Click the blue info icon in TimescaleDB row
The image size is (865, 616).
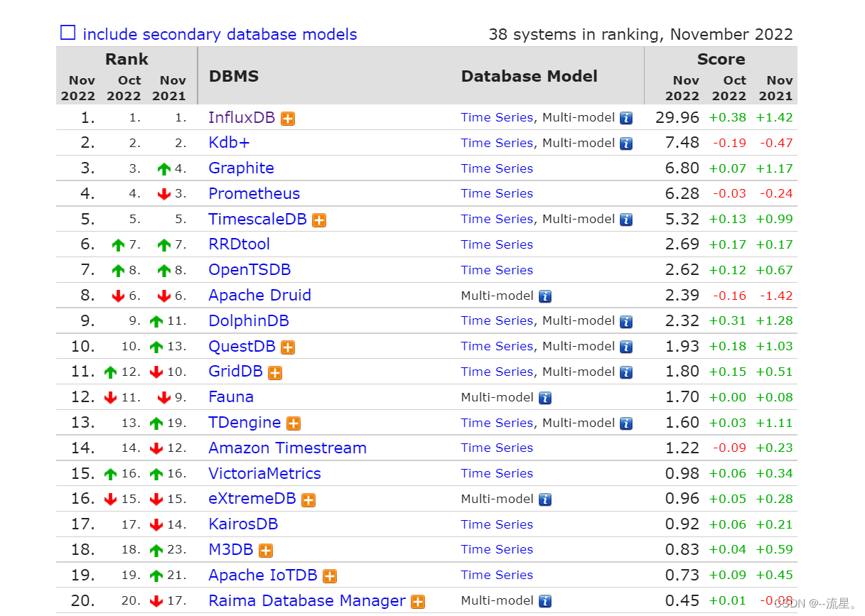pyautogui.click(x=626, y=220)
